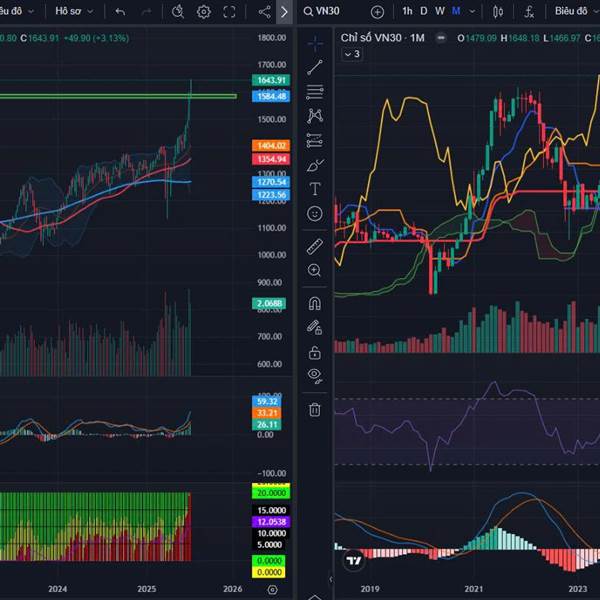Select the ruler measure tool
This screenshot has width=600, height=600.
coord(315,246)
